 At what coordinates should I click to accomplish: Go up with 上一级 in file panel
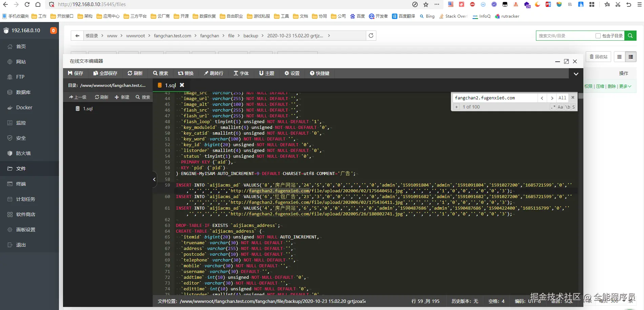78,97
